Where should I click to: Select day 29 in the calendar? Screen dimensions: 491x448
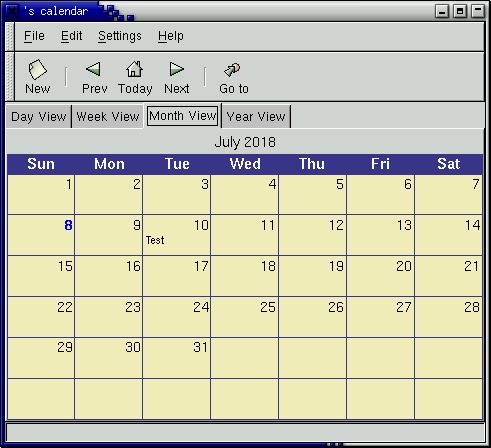41,358
